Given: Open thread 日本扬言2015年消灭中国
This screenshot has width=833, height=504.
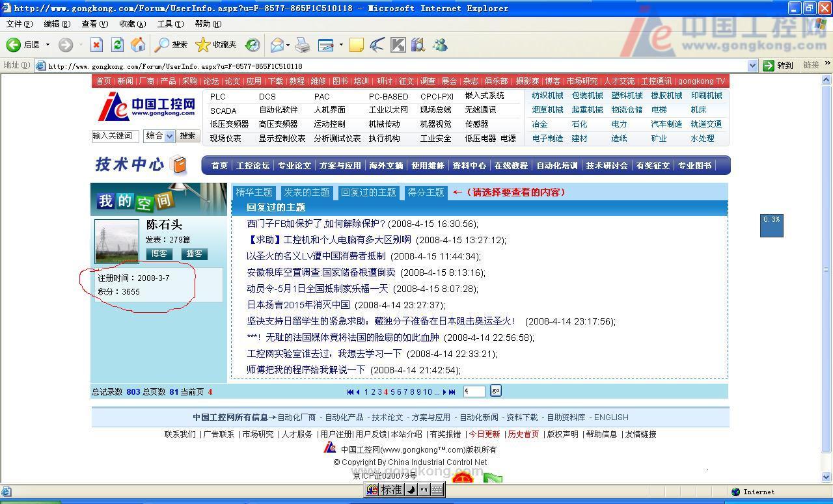Looking at the screenshot, I should [298, 305].
